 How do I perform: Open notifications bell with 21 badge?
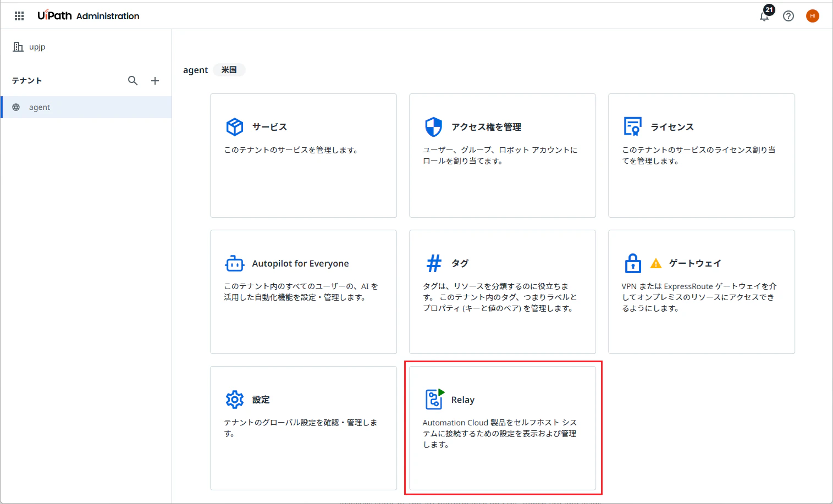[x=765, y=15]
